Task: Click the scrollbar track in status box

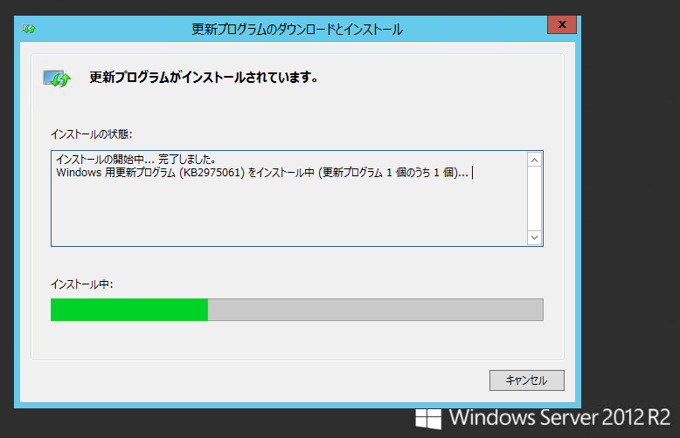Action: tap(534, 199)
